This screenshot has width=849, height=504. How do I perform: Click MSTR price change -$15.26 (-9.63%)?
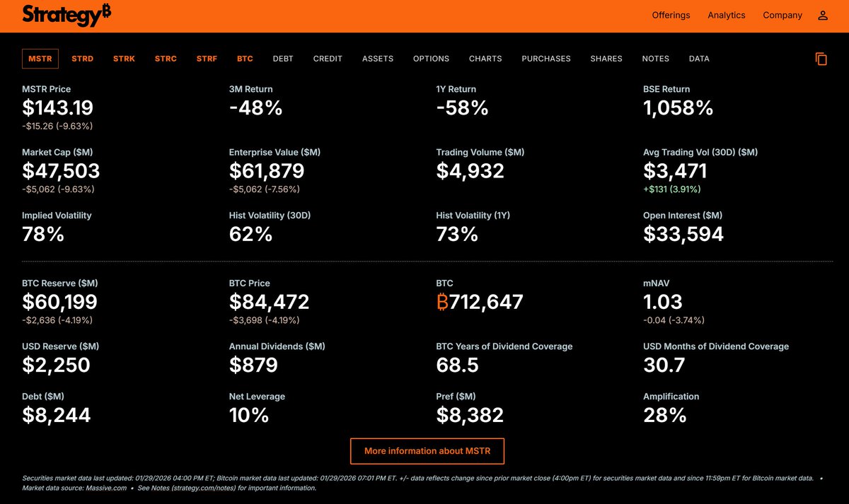coord(57,127)
